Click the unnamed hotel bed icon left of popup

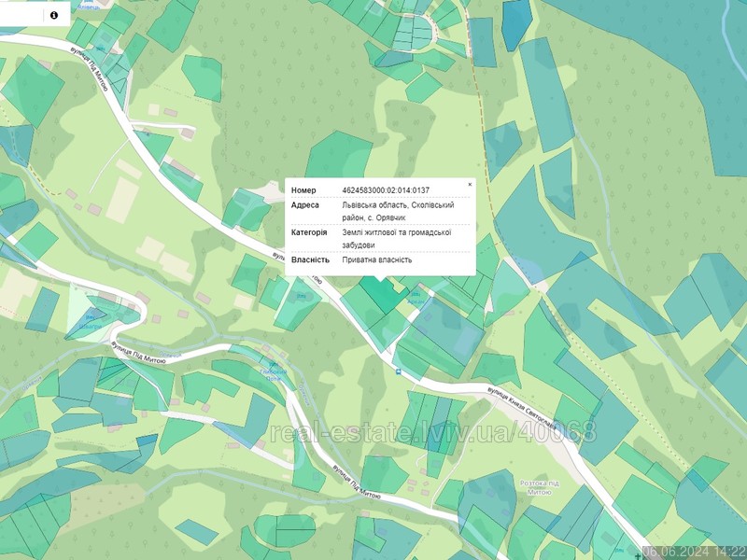[x=301, y=296]
